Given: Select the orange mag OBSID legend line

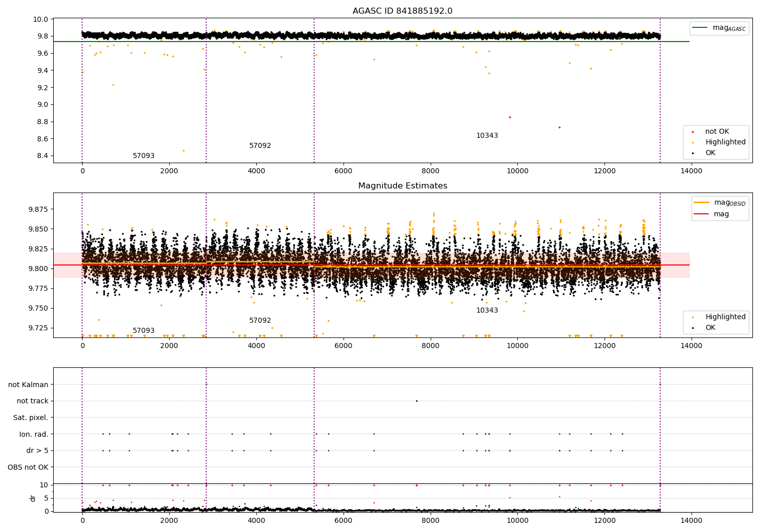Looking at the screenshot, I should [x=702, y=202].
